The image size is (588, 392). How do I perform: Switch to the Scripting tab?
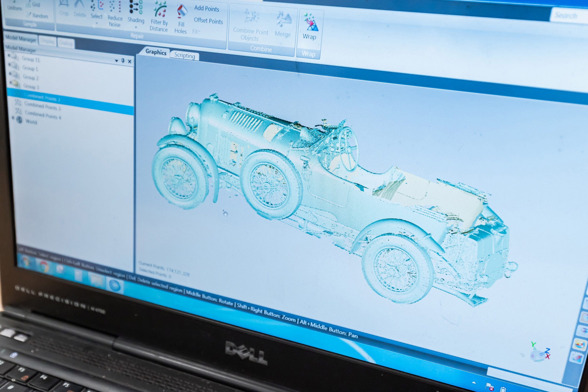[x=184, y=55]
